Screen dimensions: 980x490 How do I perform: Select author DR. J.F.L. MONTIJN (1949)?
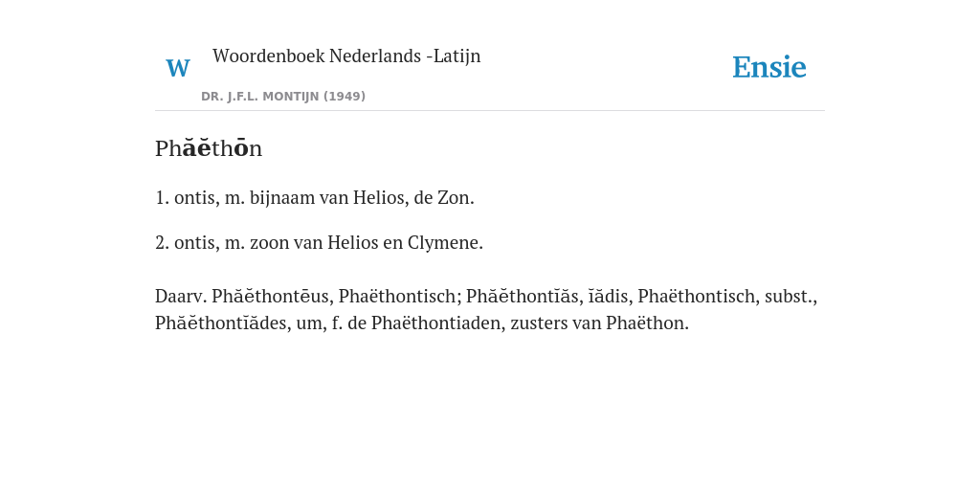[x=283, y=97]
